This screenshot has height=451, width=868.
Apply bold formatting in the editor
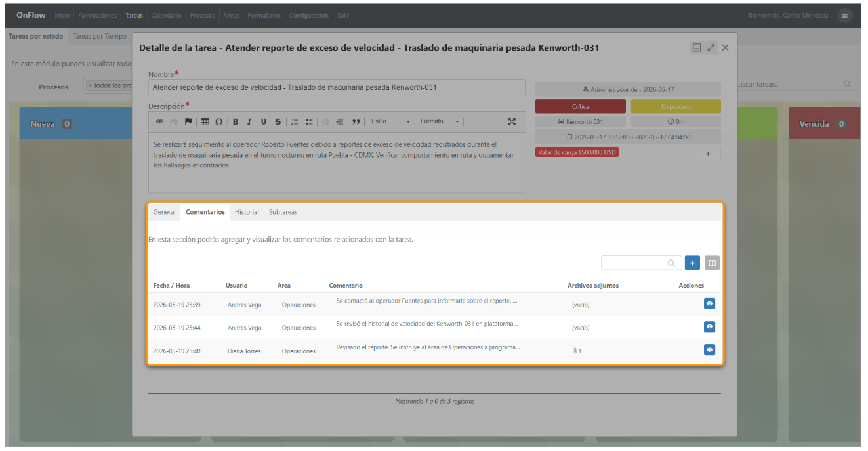click(235, 121)
